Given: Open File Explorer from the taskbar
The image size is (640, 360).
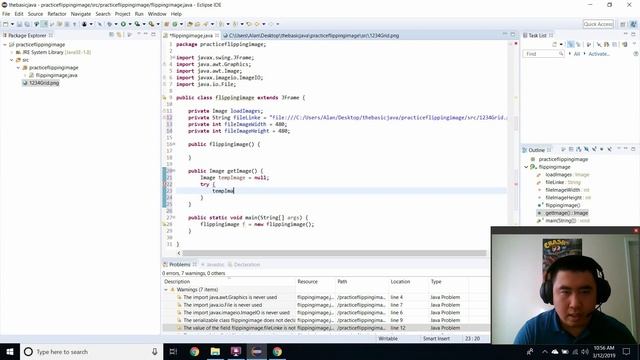Looking at the screenshot, I should 215,351.
